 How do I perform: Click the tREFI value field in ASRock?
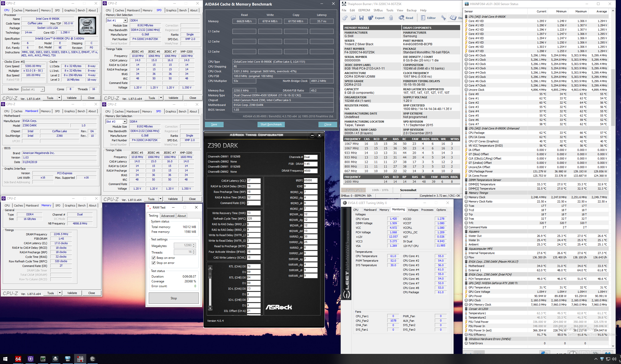(310, 180)
